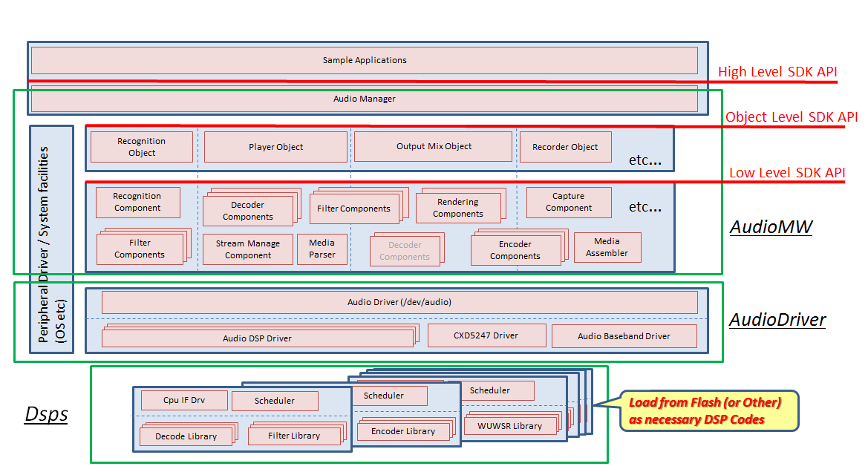
Task: Click the Recognition Object box
Action: tap(141, 147)
